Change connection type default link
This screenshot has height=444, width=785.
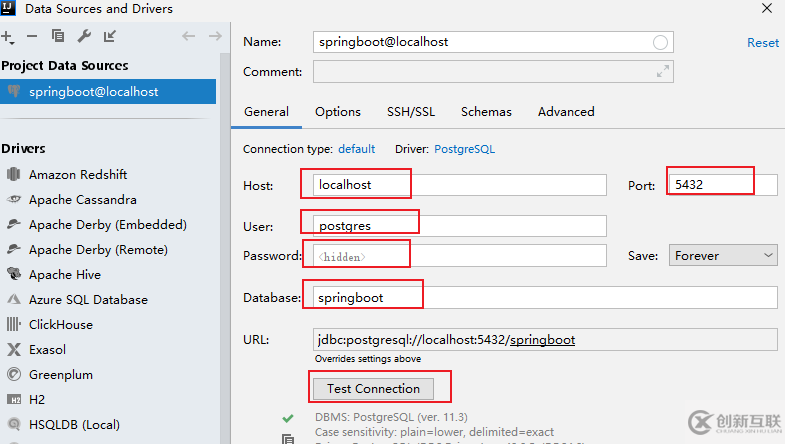[x=356, y=149]
